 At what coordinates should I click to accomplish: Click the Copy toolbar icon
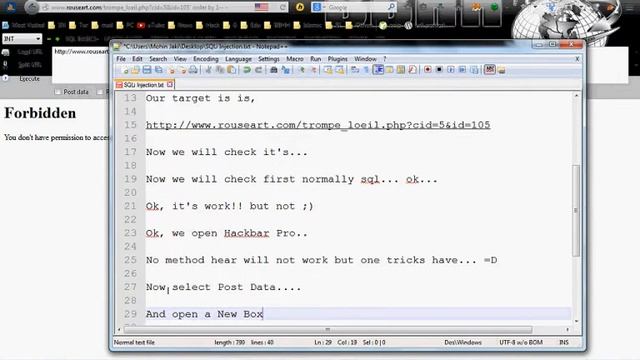tap(220, 70)
